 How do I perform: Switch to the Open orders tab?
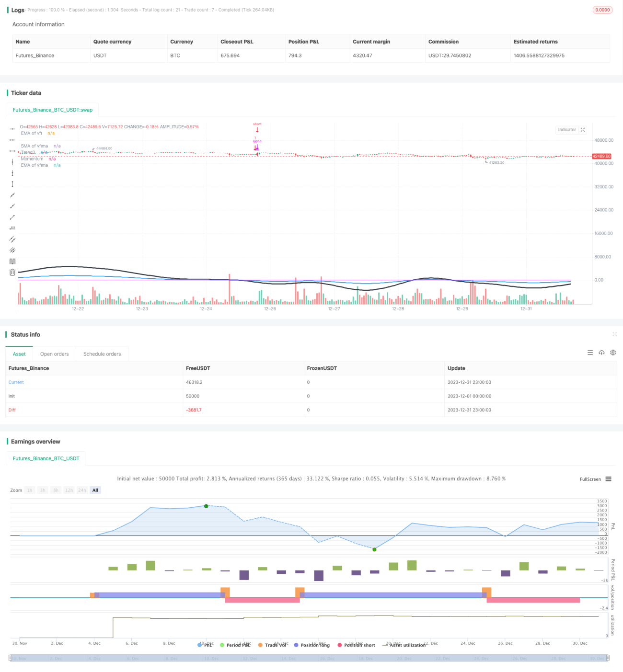tap(55, 354)
